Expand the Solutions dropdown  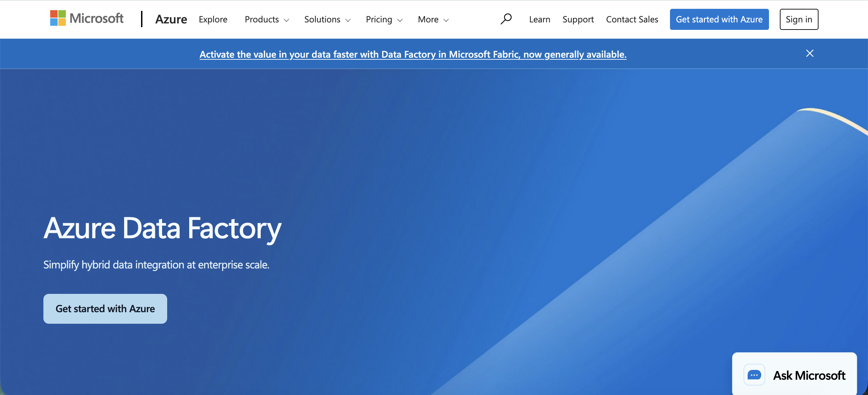pyautogui.click(x=327, y=19)
